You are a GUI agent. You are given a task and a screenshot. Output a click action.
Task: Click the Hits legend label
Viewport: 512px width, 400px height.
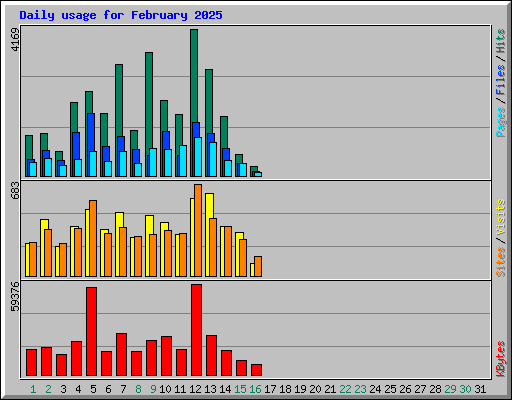pos(501,41)
